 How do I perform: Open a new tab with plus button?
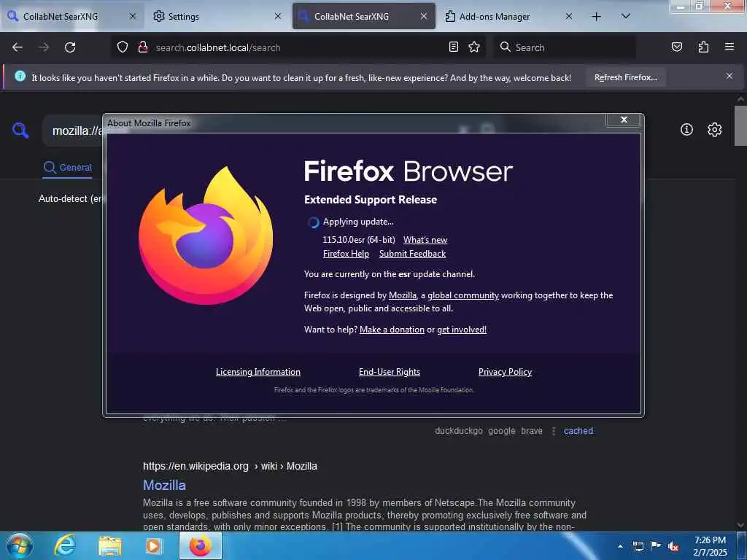click(596, 17)
